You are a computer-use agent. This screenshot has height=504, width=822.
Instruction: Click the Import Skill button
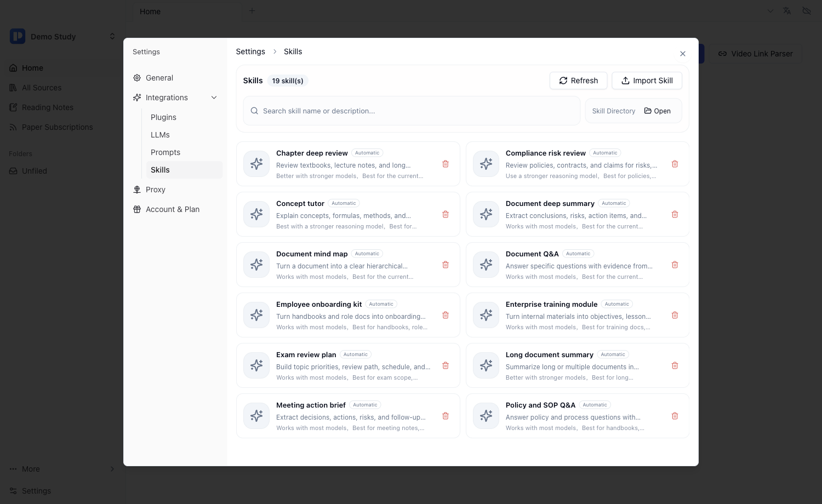[x=647, y=81]
